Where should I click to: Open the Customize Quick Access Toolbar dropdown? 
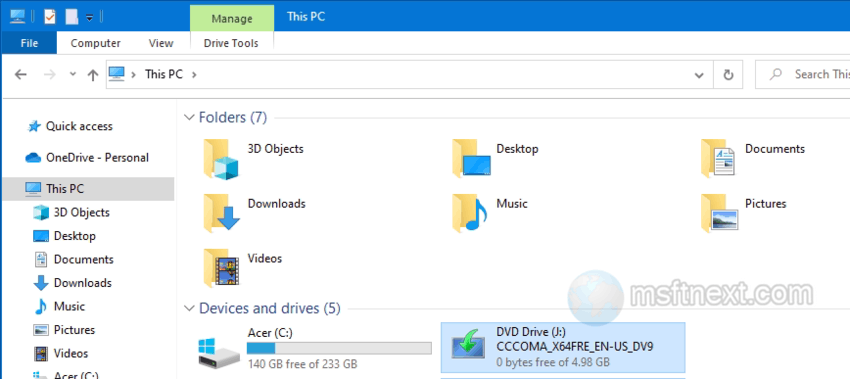click(x=89, y=17)
